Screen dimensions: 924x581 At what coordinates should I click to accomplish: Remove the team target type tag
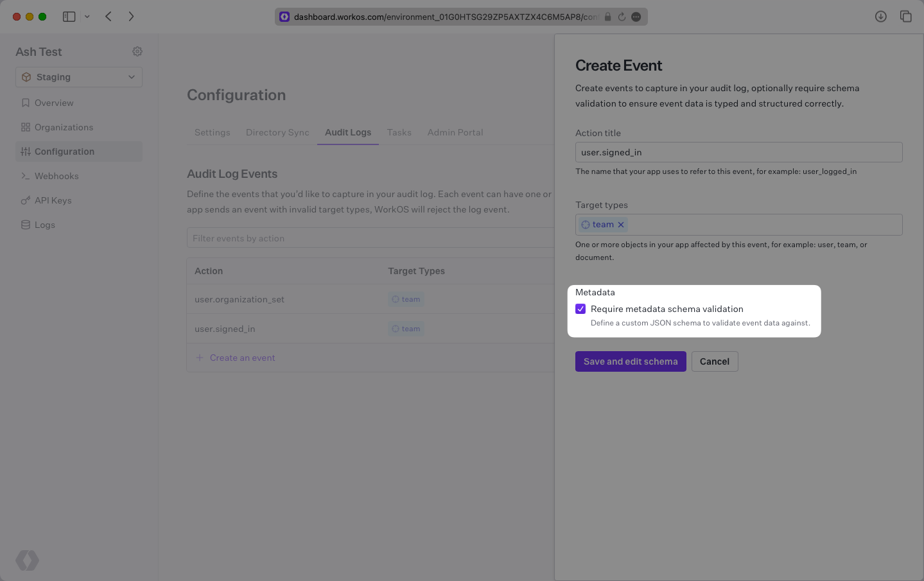tap(620, 224)
